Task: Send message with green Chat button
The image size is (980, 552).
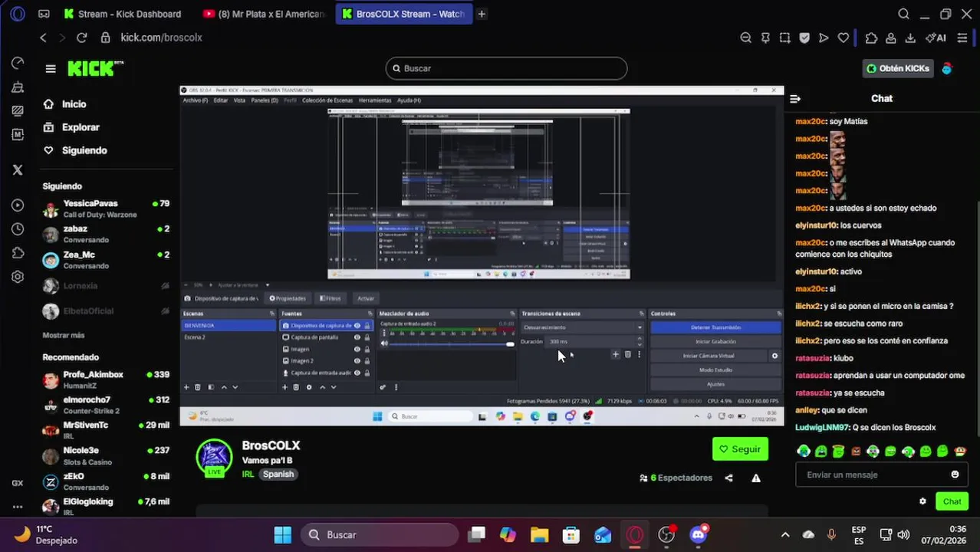Action: (952, 501)
